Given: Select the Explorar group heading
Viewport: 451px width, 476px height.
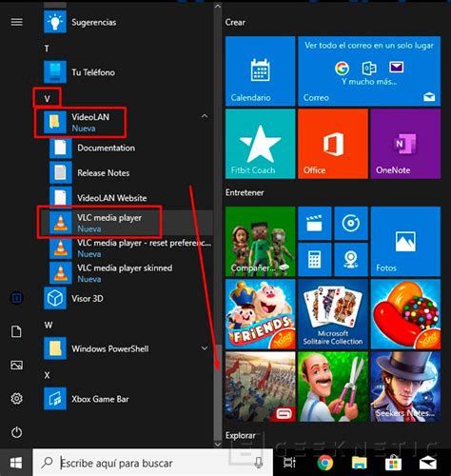Looking at the screenshot, I should (x=241, y=435).
